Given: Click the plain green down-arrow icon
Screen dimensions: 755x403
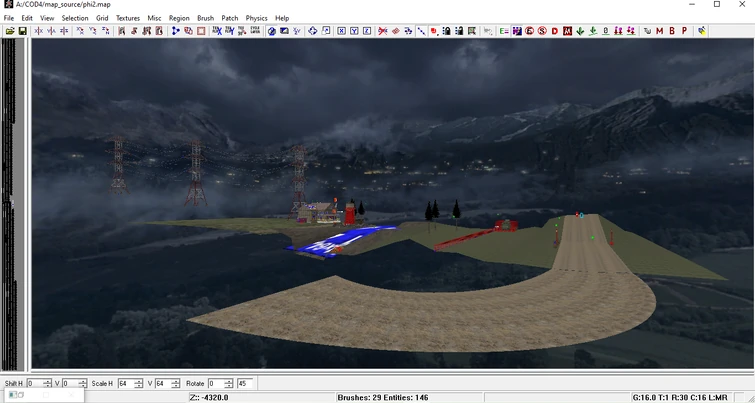Looking at the screenshot, I should [580, 31].
